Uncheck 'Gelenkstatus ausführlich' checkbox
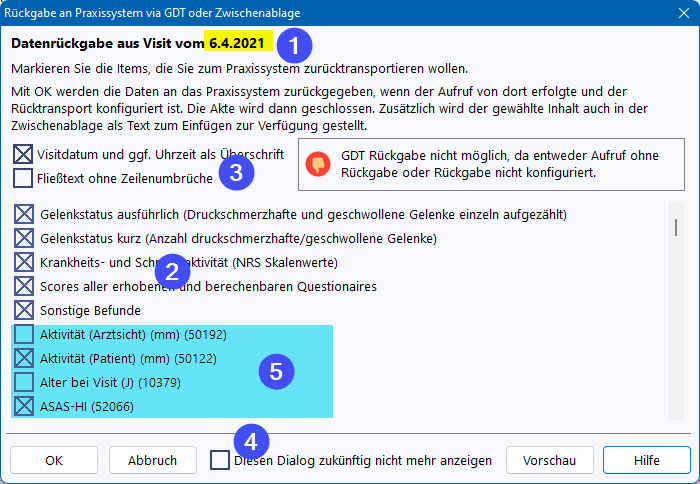Viewport: 700px width, 484px height. (x=24, y=214)
